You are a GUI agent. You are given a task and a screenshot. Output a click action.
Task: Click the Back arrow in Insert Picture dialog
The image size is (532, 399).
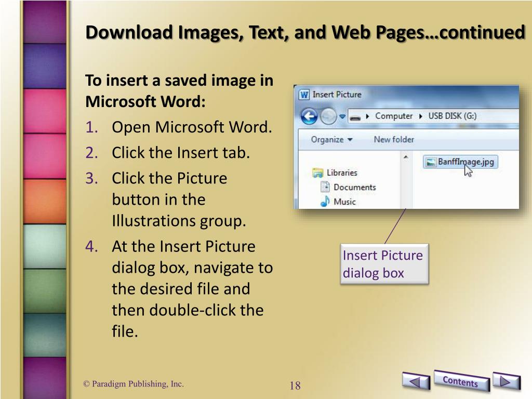[309, 116]
